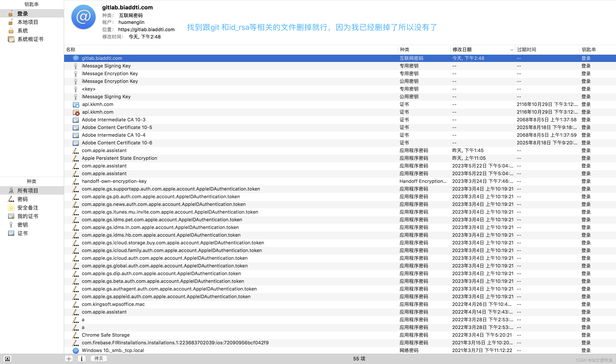Click the 昨天, 上午11:05 date cell
Viewport: 616px width, 364px height.
point(469,158)
